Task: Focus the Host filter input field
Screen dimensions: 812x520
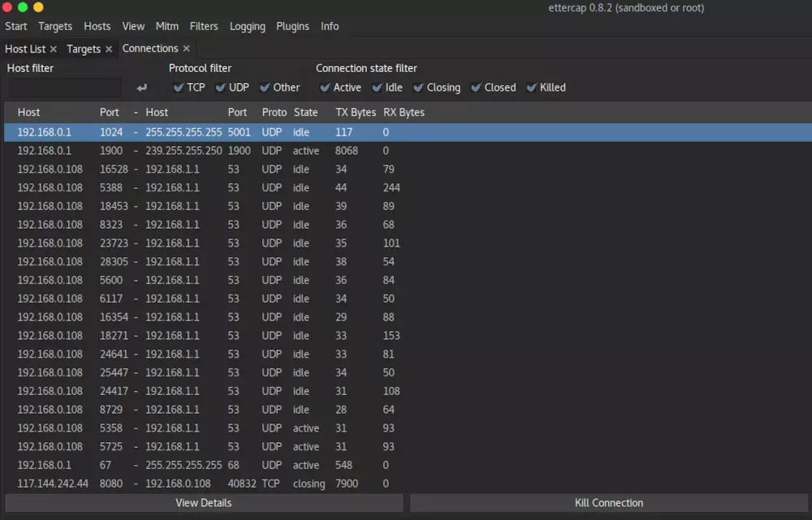Action: [65, 88]
